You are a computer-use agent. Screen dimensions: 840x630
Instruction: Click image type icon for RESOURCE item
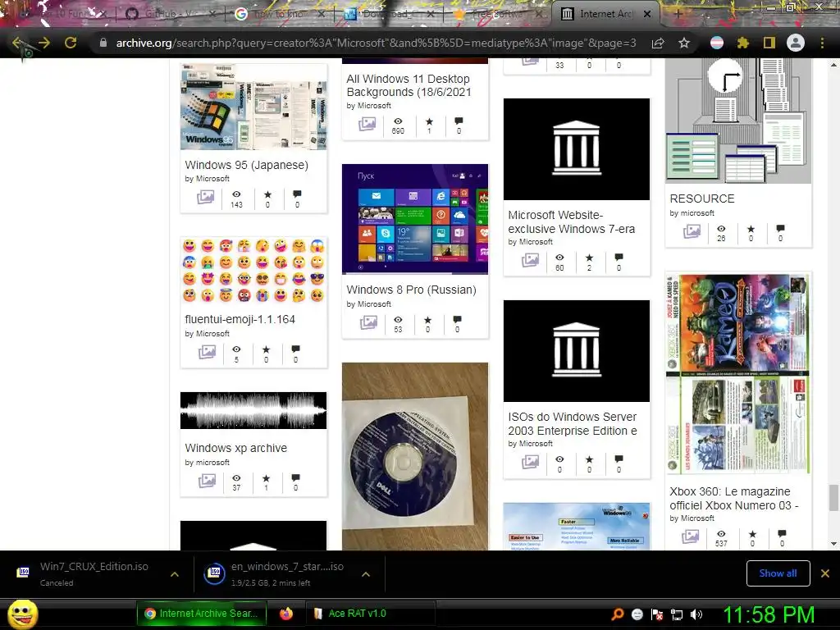(x=692, y=231)
